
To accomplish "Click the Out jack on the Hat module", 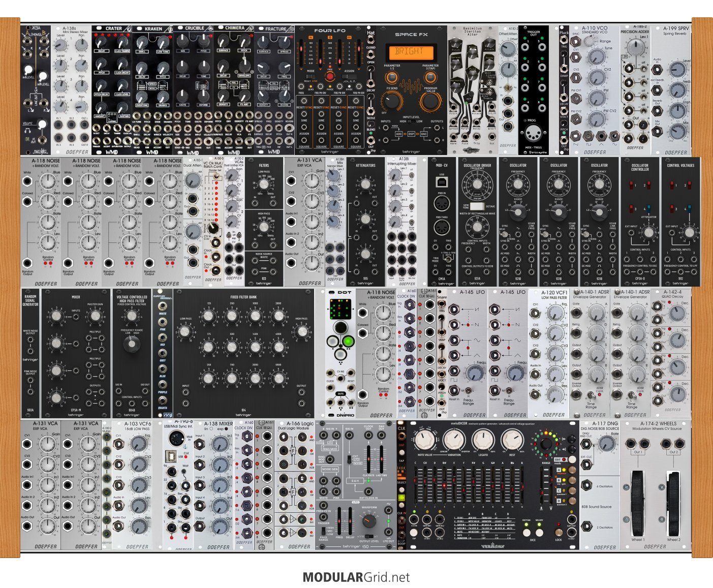I will [371, 139].
